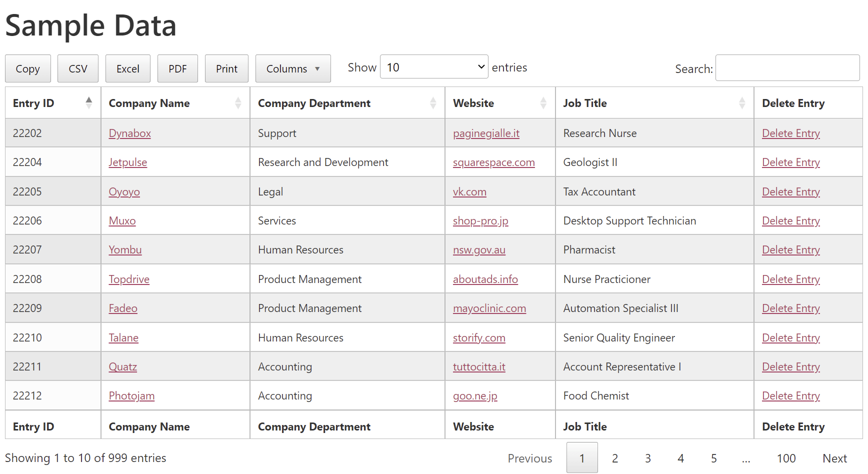
Task: Click sort arrows in Company Department header
Action: (432, 103)
